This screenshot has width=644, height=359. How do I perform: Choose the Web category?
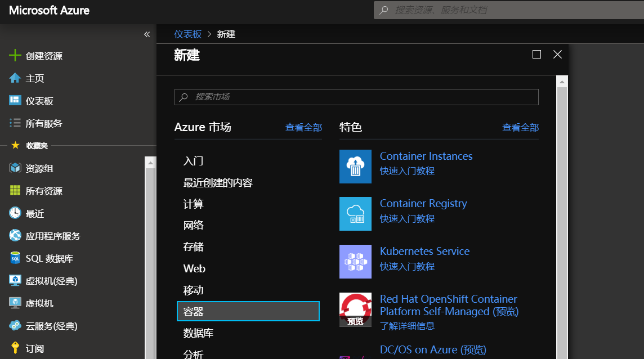194,268
